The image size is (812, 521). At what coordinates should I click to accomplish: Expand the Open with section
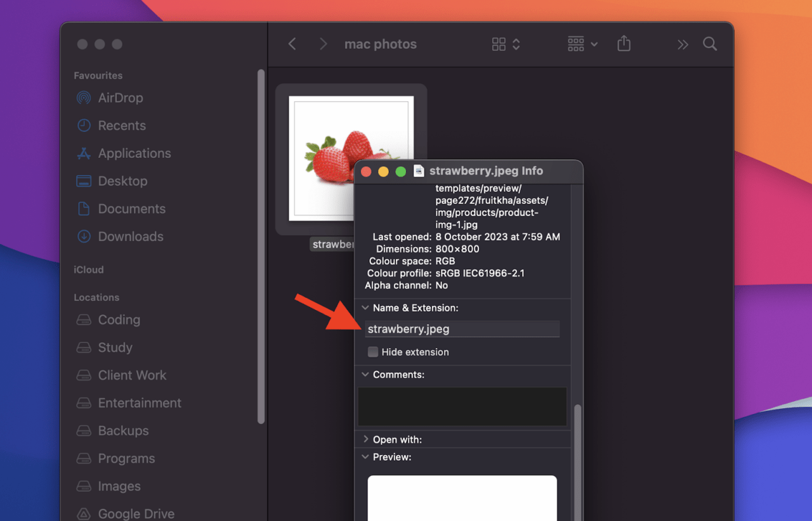pos(365,439)
